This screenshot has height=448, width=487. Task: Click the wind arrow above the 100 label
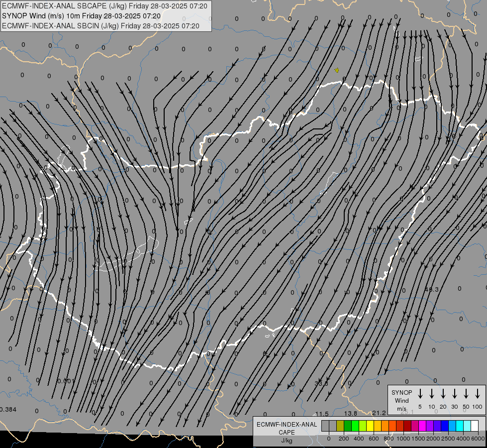pyautogui.click(x=478, y=394)
